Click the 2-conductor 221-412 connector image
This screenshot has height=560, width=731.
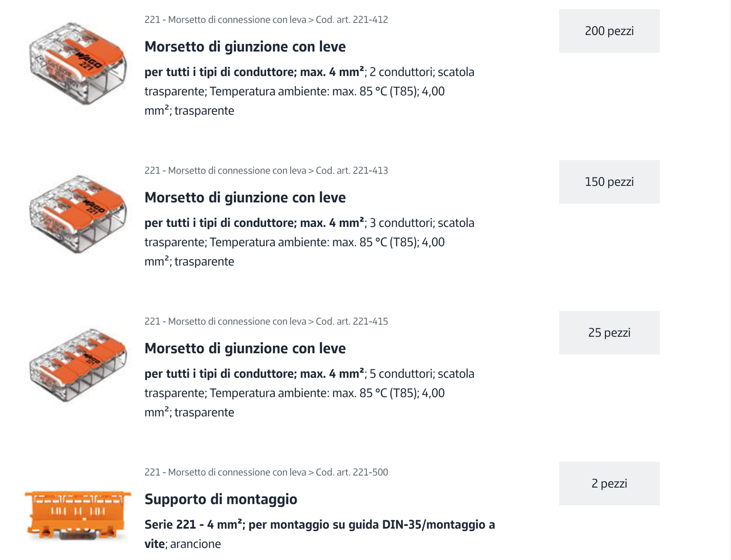point(78,63)
